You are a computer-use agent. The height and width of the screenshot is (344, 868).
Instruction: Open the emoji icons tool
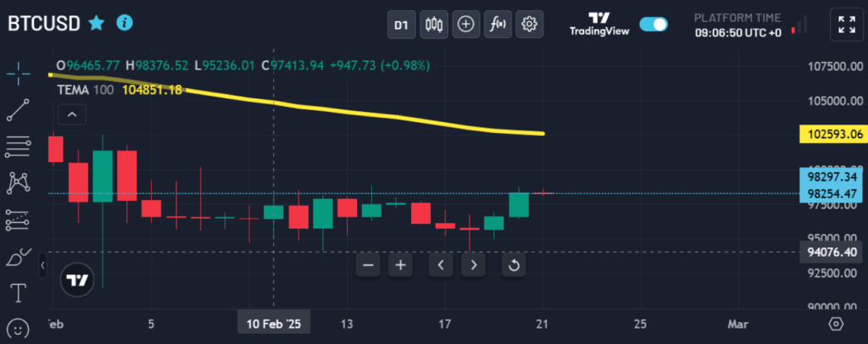coord(19,329)
